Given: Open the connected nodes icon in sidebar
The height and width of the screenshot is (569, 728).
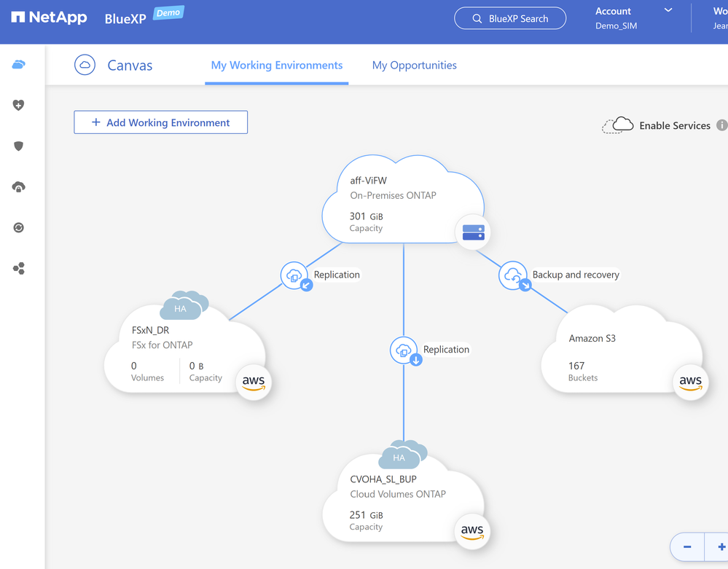Looking at the screenshot, I should pyautogui.click(x=19, y=269).
